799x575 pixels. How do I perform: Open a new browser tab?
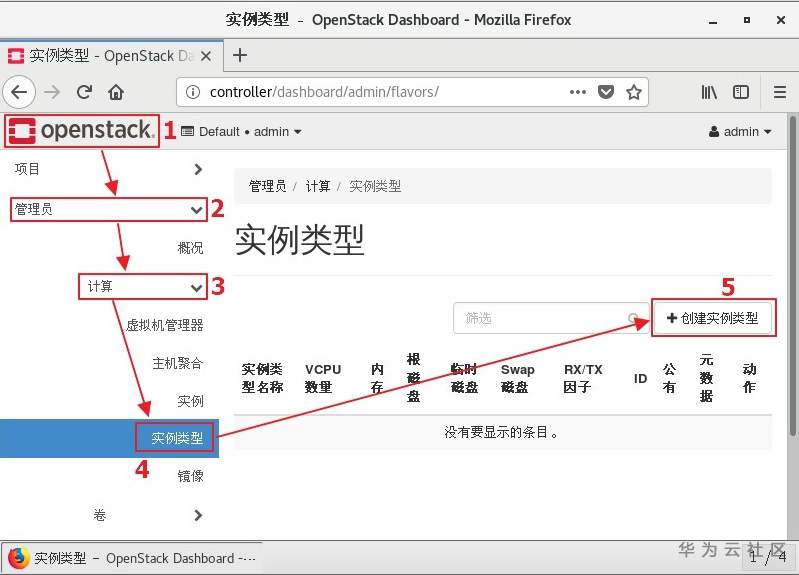point(239,55)
